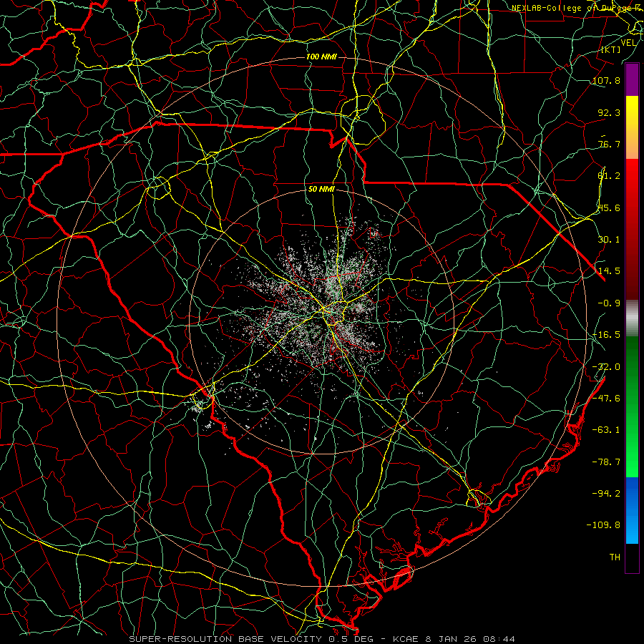This screenshot has width=644, height=644.
Task: Click the VEL legend title
Action: point(628,43)
